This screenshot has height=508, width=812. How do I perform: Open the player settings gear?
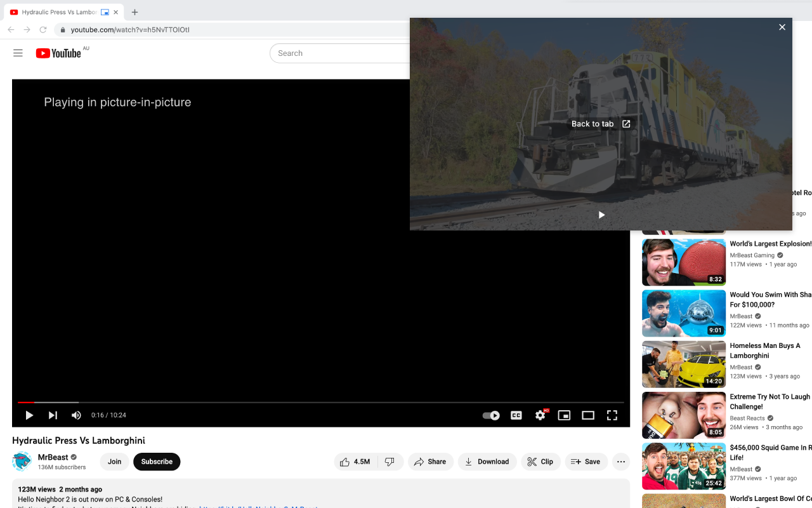[540, 415]
